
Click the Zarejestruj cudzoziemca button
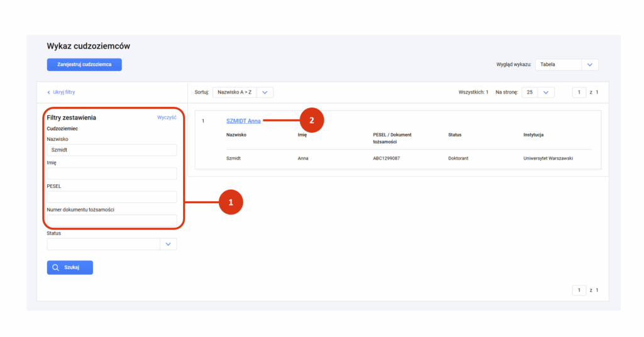click(x=84, y=64)
